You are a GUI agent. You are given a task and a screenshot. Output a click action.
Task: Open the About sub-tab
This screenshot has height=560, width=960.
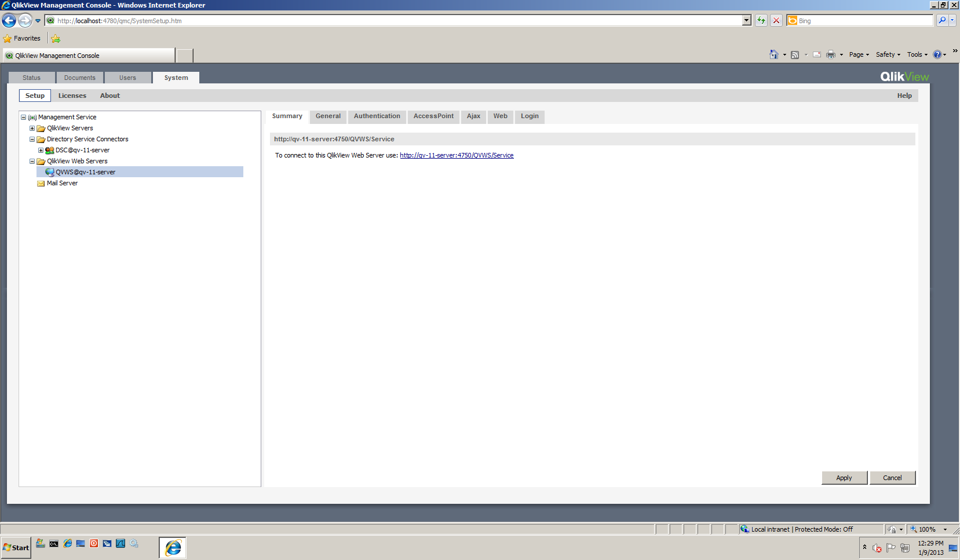[110, 96]
